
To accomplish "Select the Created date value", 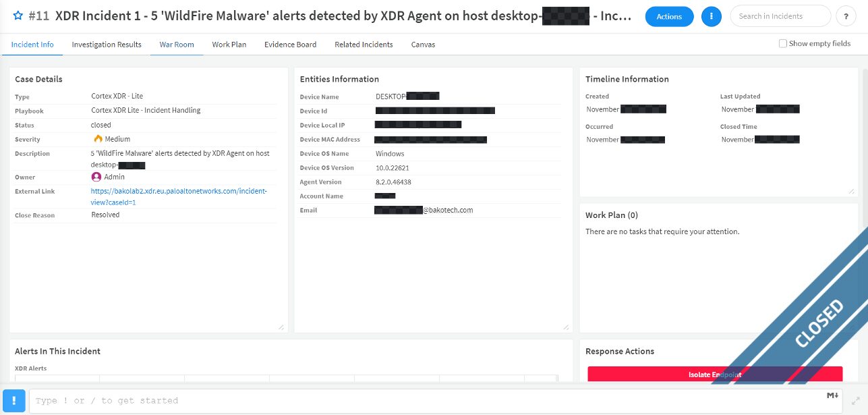I will pyautogui.click(x=626, y=109).
